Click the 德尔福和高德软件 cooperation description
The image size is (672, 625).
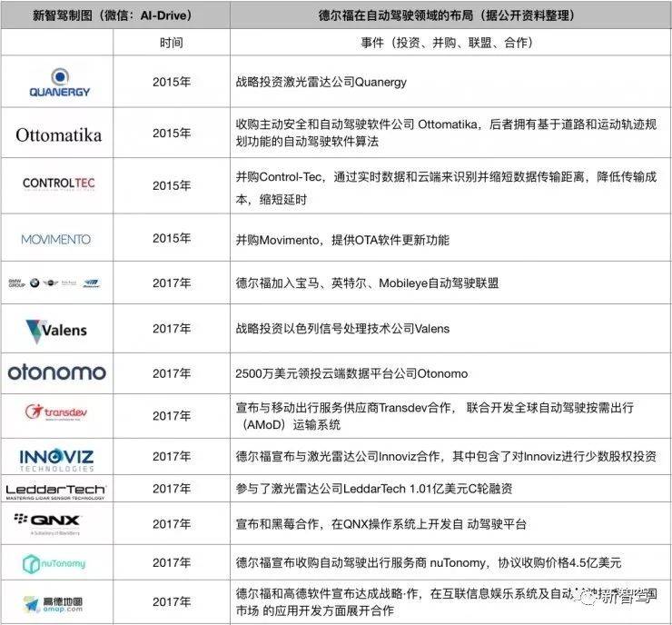point(446,602)
